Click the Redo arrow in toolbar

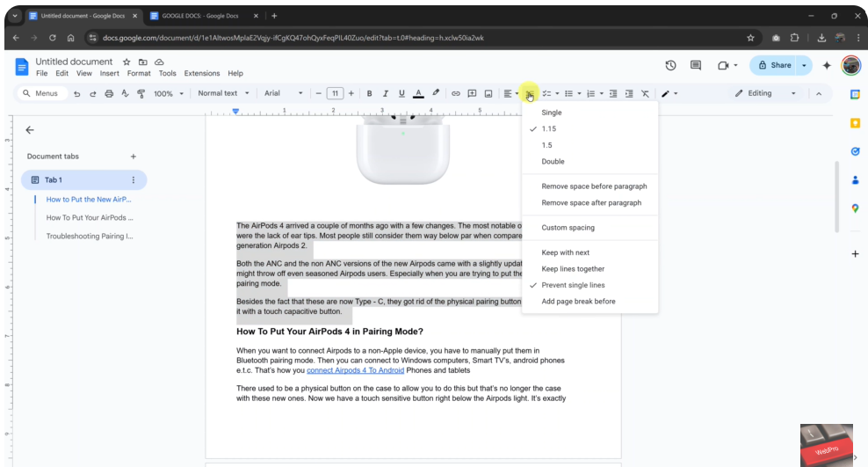coord(93,93)
